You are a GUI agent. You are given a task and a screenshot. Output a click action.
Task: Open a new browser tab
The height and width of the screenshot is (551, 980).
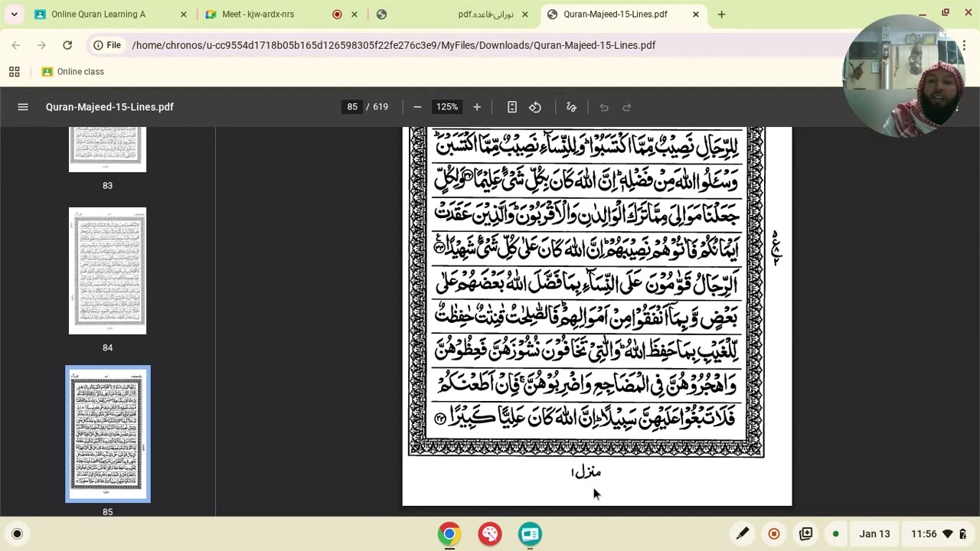click(x=721, y=14)
